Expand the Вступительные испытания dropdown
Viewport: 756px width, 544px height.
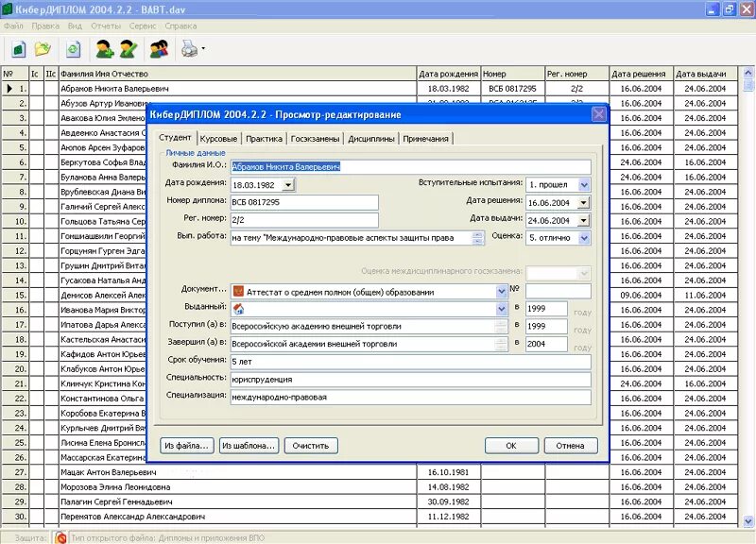(584, 185)
